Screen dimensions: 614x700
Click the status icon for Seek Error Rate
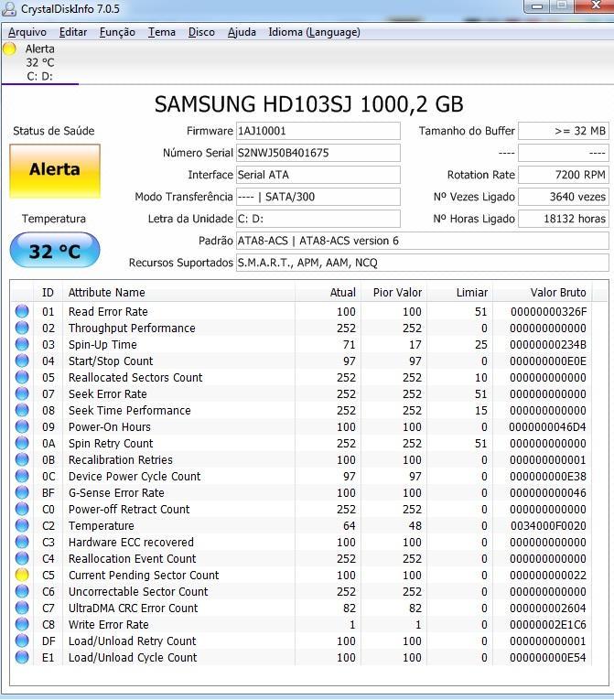(22, 393)
